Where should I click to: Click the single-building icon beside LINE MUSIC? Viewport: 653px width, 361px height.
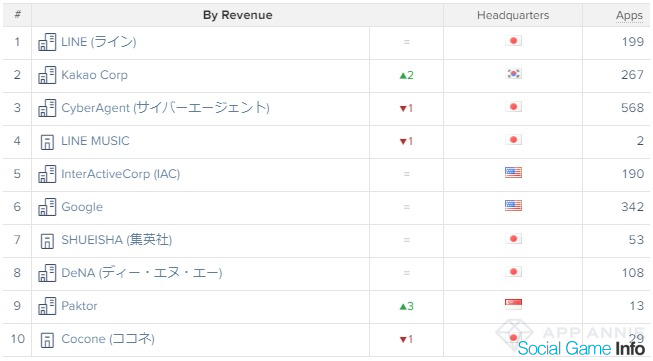pyautogui.click(x=47, y=142)
